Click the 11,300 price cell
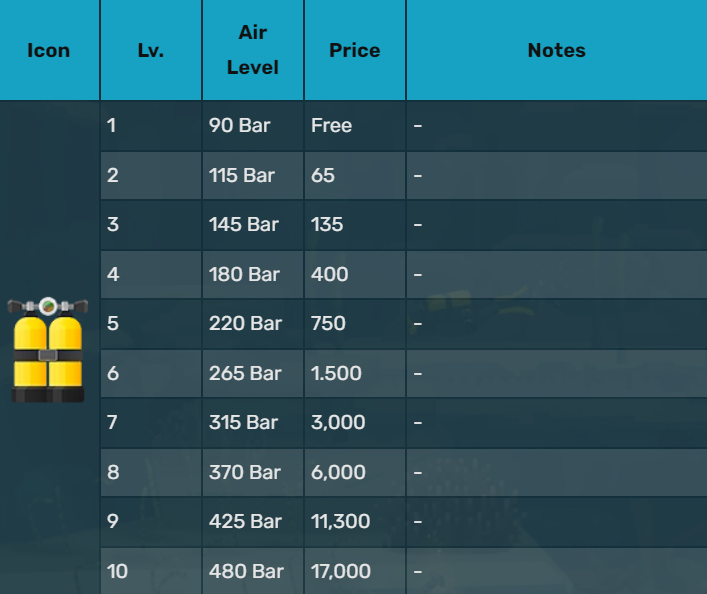 point(340,522)
